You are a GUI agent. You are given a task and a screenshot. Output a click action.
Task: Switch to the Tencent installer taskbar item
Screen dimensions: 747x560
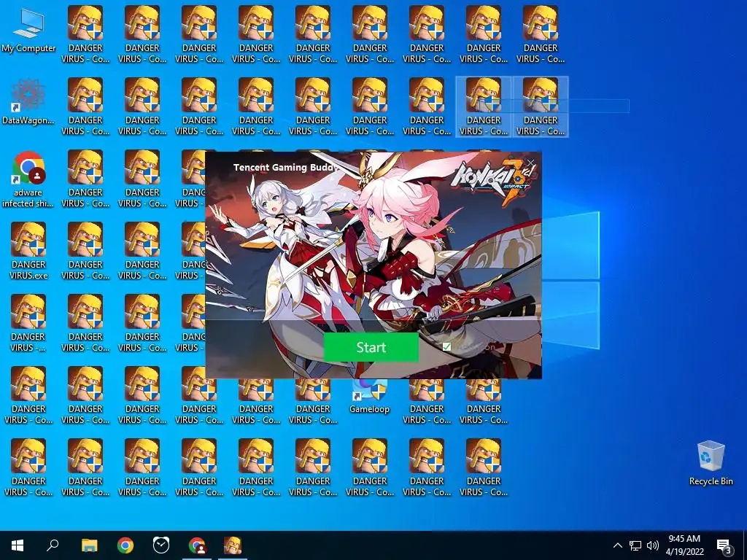click(x=233, y=545)
